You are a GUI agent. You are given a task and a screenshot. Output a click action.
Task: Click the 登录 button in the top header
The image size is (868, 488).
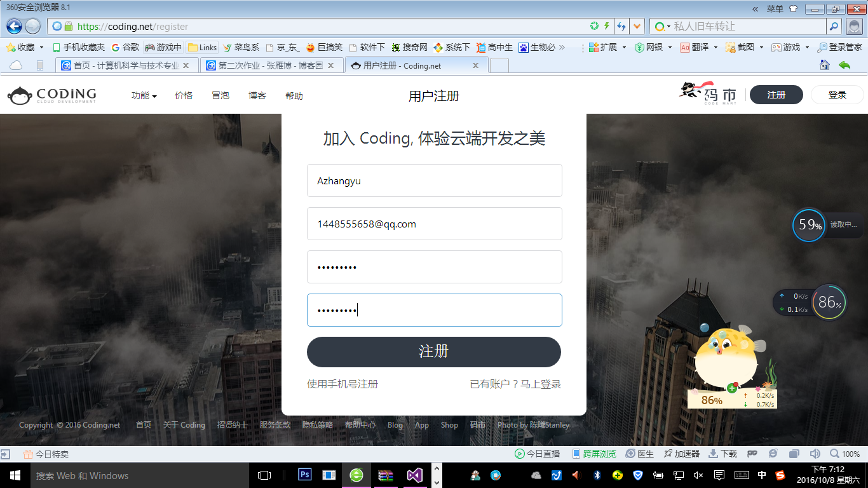[837, 95]
